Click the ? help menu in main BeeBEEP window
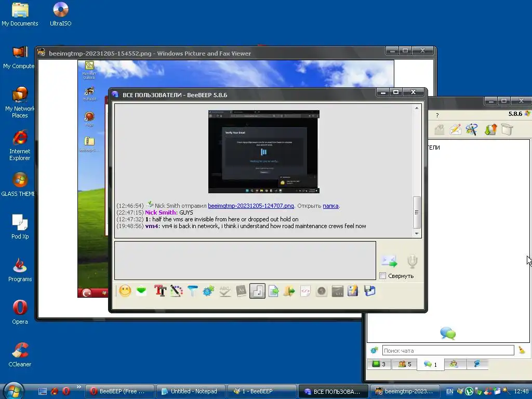Image resolution: width=532 pixels, height=399 pixels. click(x=437, y=115)
